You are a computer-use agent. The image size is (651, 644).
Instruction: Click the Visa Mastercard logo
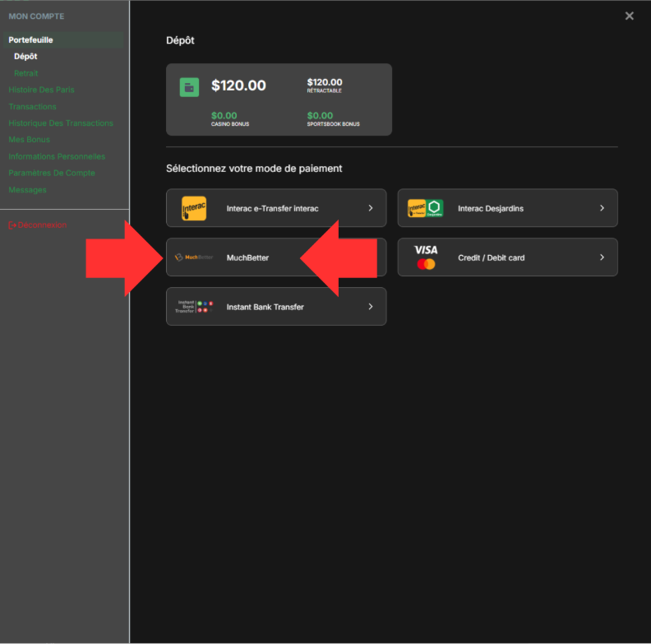pyautogui.click(x=426, y=257)
